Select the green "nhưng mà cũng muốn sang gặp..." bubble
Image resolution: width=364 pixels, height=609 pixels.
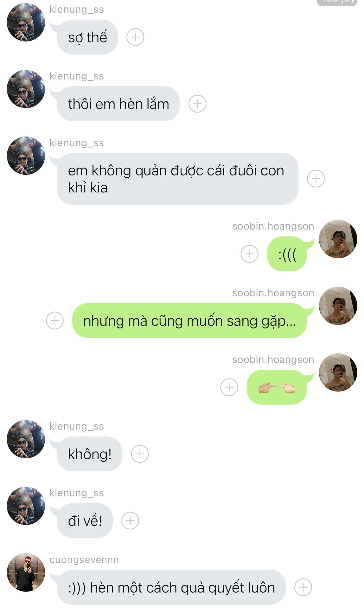tap(190, 320)
